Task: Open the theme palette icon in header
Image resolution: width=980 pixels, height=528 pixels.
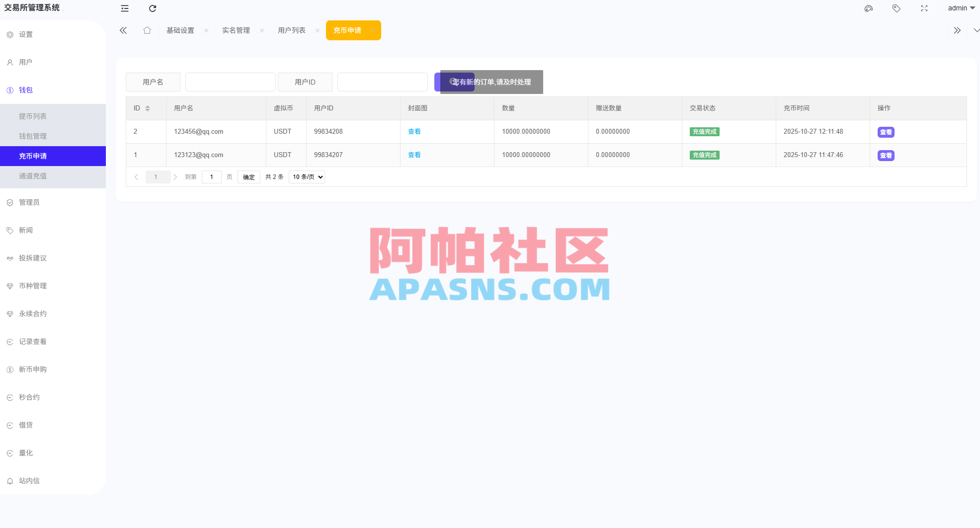Action: (868, 8)
